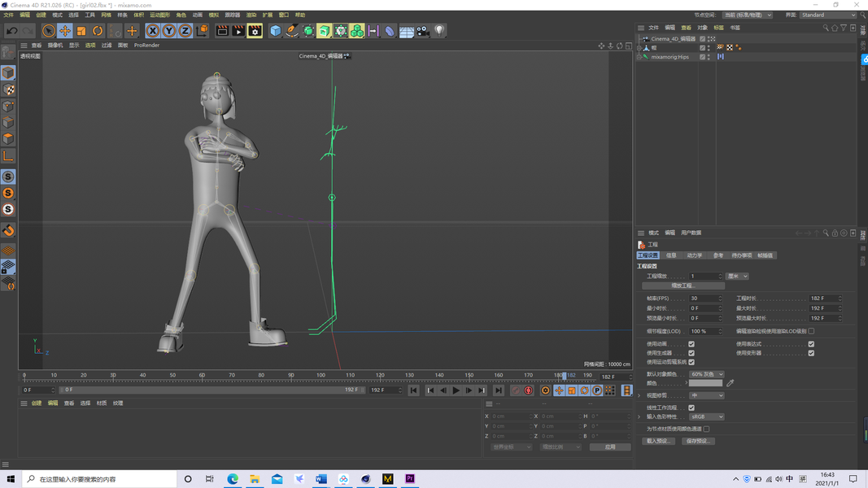This screenshot has height=488, width=868.
Task: Select the Rotate tool in top toolbar
Action: 98,31
